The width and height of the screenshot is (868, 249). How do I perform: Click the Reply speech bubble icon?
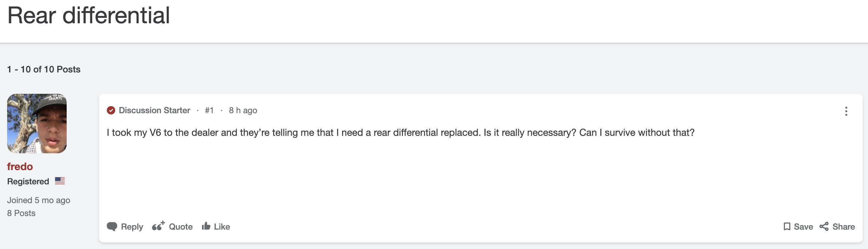[112, 226]
